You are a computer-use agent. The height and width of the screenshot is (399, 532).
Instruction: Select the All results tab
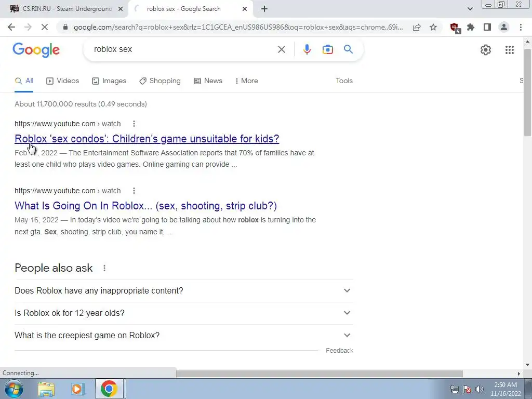24,81
